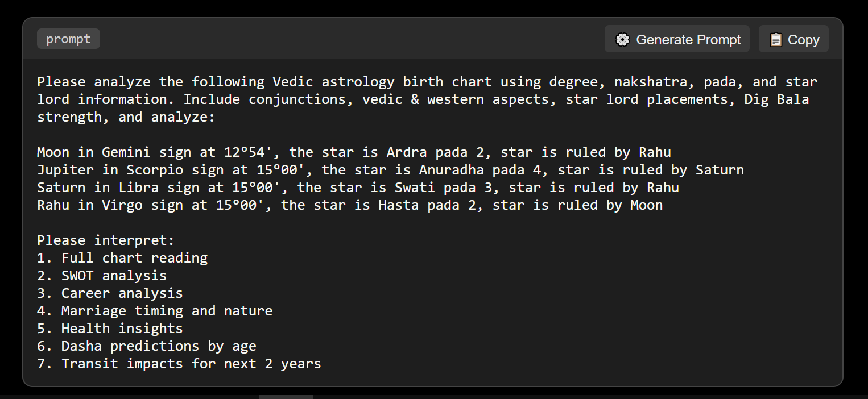Click the gear icon beside Generate Prompt

point(623,40)
